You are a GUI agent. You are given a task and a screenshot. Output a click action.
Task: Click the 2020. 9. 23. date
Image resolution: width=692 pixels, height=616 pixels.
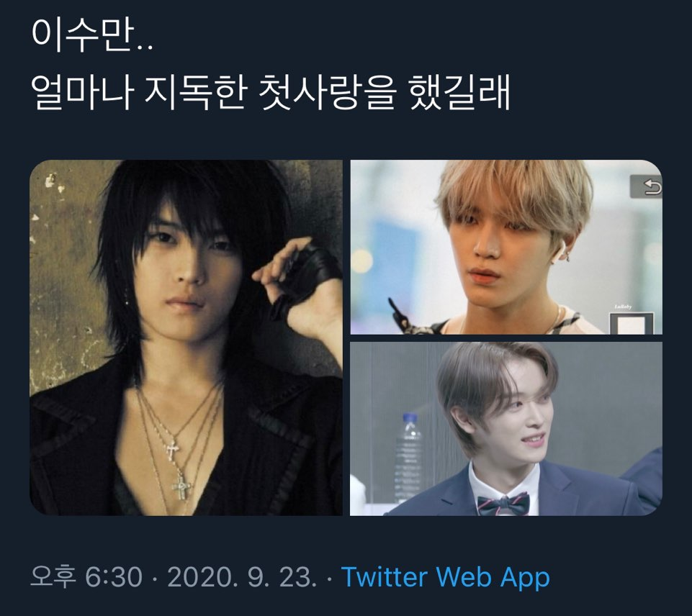click(x=242, y=576)
